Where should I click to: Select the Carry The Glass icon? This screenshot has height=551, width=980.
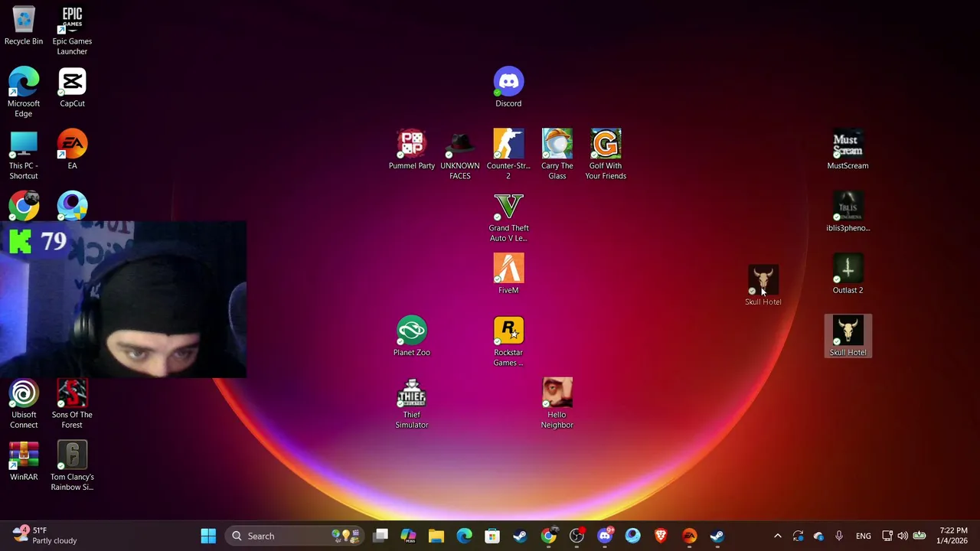pyautogui.click(x=557, y=155)
